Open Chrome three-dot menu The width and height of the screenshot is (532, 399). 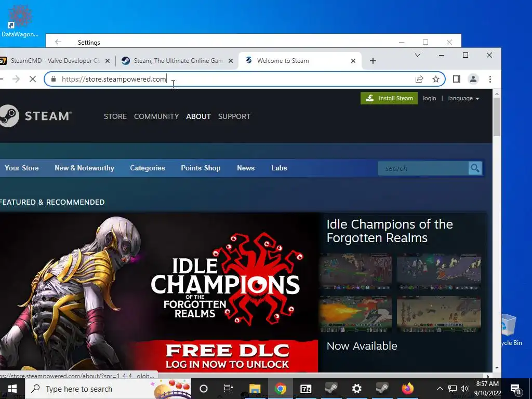[x=490, y=79]
